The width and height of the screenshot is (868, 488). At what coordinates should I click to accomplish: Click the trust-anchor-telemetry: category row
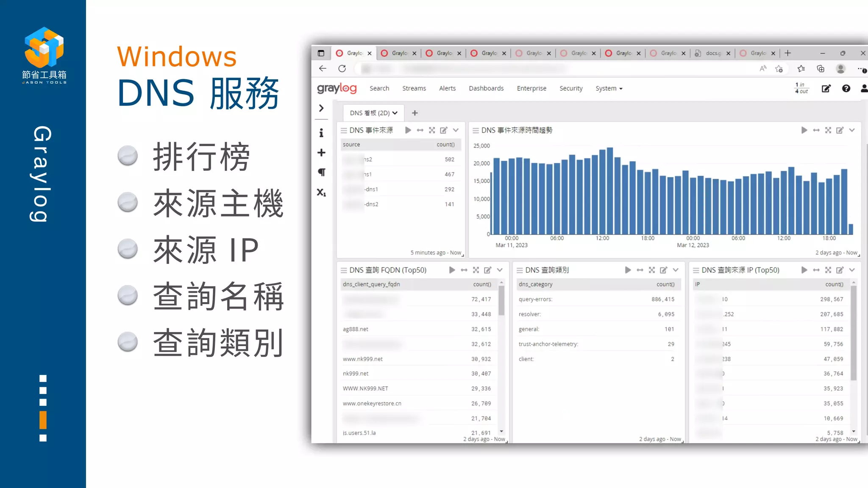(596, 344)
